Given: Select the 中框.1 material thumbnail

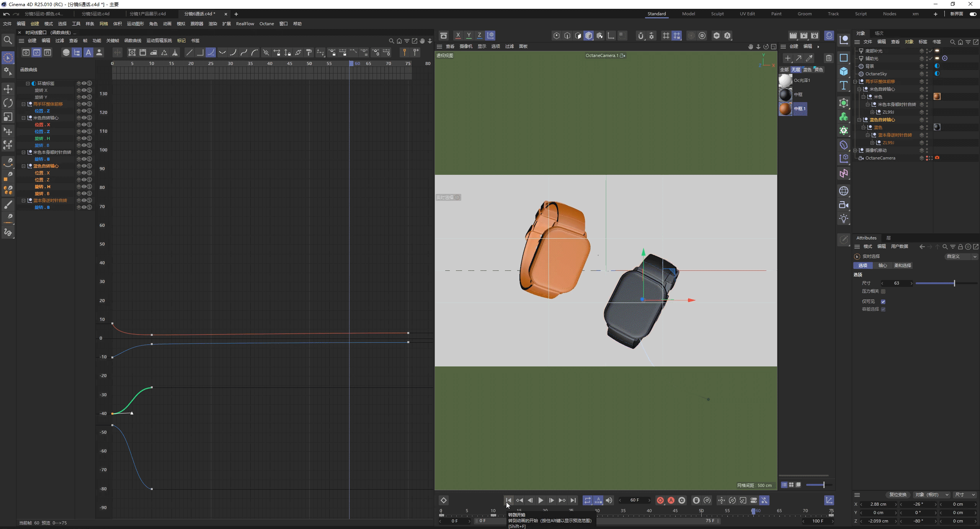Looking at the screenshot, I should (x=785, y=109).
